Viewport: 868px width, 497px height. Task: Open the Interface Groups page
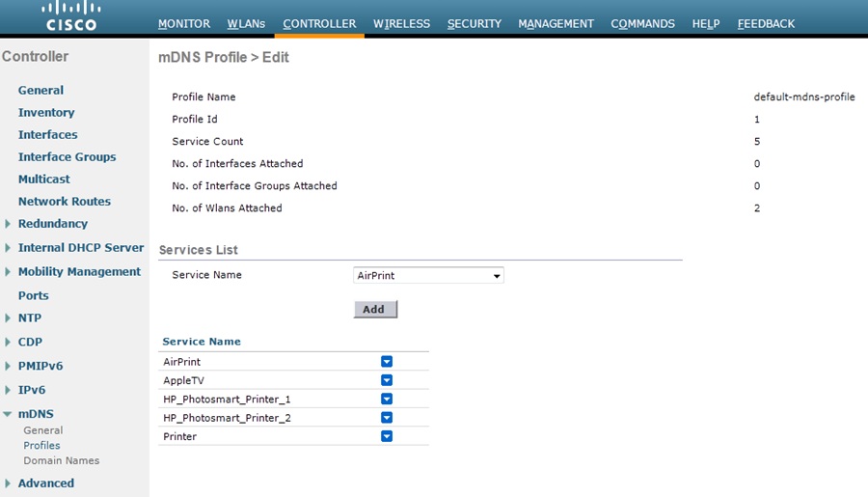[x=67, y=156]
